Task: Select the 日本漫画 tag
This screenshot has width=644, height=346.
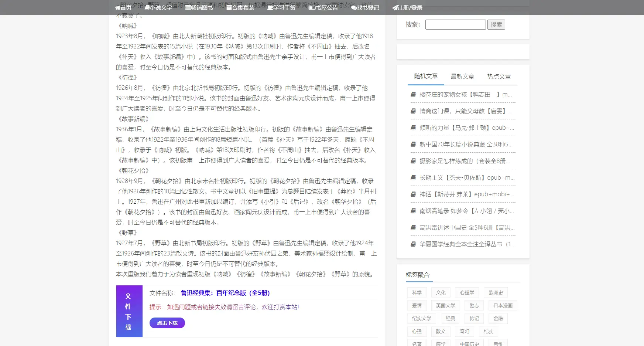Action: pyautogui.click(x=503, y=305)
